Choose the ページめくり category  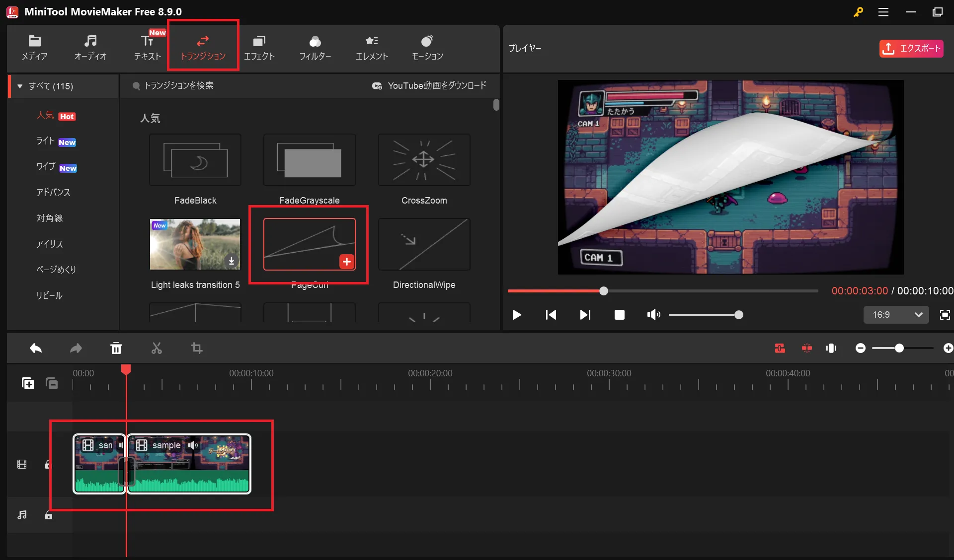point(56,270)
